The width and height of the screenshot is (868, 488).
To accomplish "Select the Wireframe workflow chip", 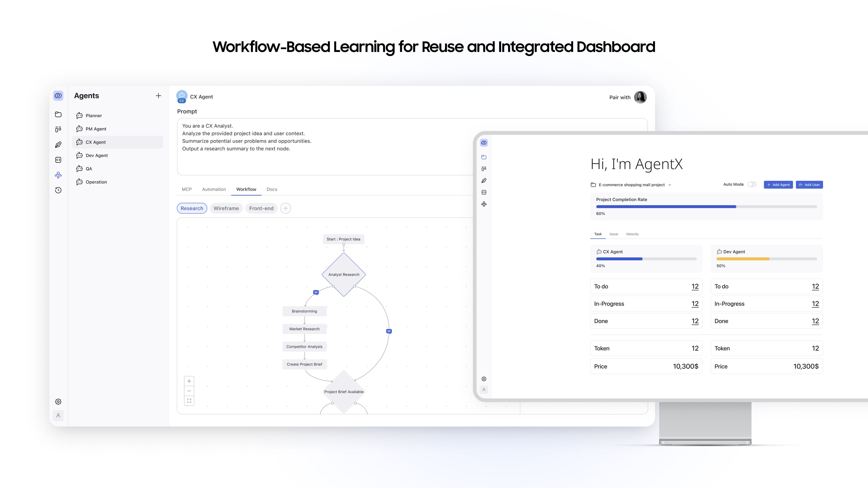I will (226, 209).
